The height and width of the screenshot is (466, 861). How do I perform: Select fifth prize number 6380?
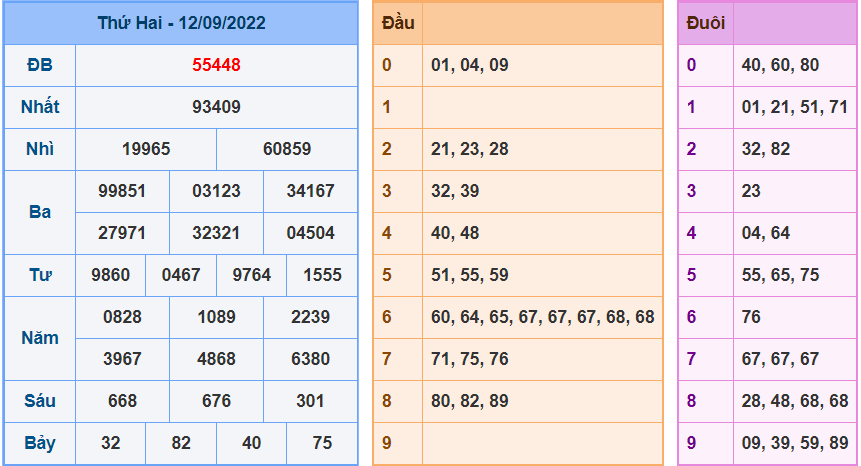[x=310, y=359]
